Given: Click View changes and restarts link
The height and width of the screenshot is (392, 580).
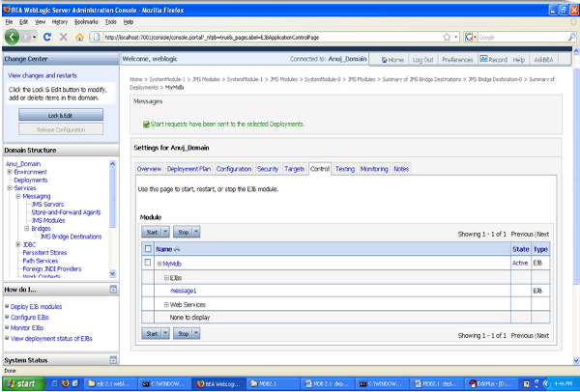Looking at the screenshot, I should [x=43, y=75].
